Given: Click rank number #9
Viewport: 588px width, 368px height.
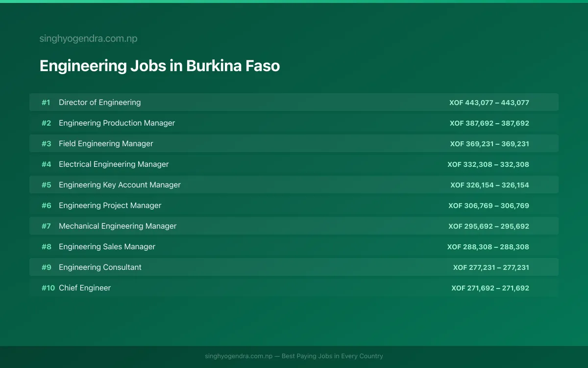Looking at the screenshot, I should [x=46, y=267].
